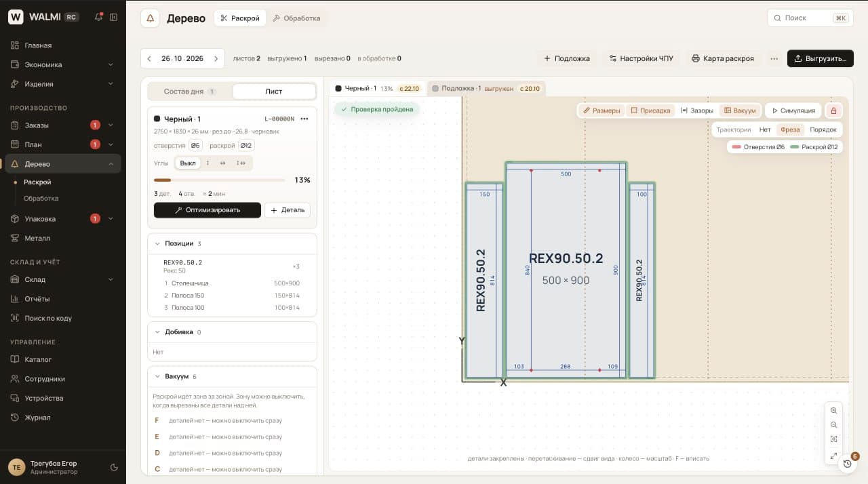Open the Состав дня tab
Viewport: 868px width, 484px height.
click(190, 92)
